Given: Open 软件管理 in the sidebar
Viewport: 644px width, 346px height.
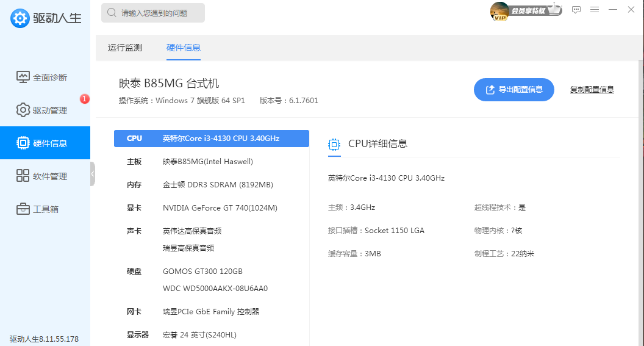Looking at the screenshot, I should click(x=45, y=176).
